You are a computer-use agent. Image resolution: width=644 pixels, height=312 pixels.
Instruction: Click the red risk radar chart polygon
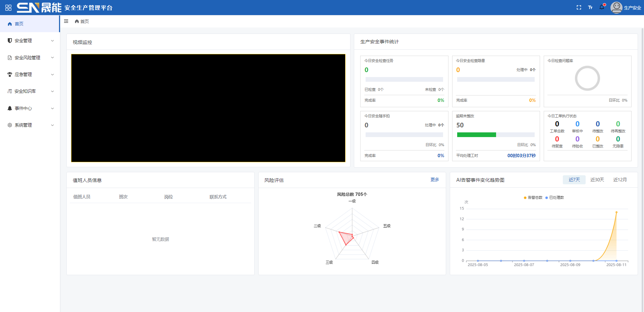pos(346,238)
